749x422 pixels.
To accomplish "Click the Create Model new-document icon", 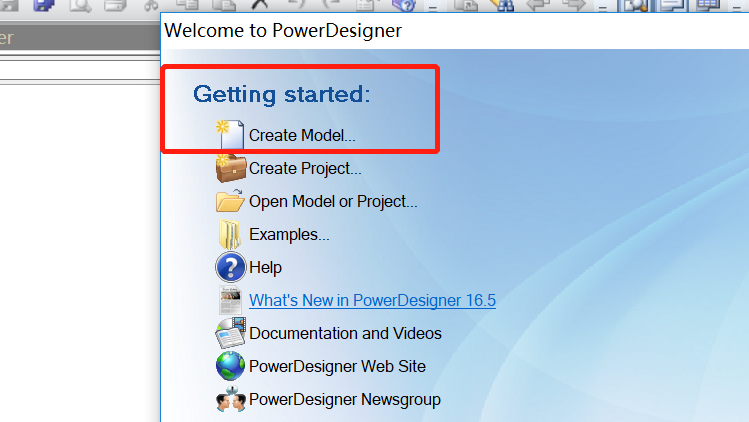I will pyautogui.click(x=230, y=134).
